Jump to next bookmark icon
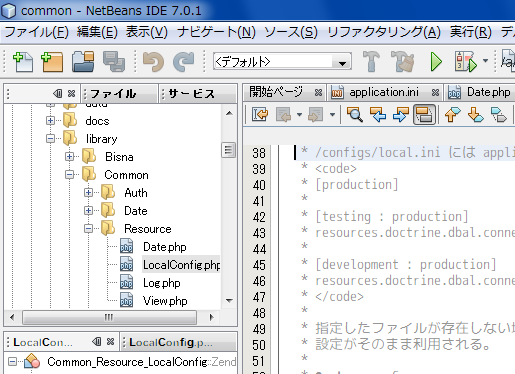Image resolution: width=515 pixels, height=374 pixels. click(476, 115)
